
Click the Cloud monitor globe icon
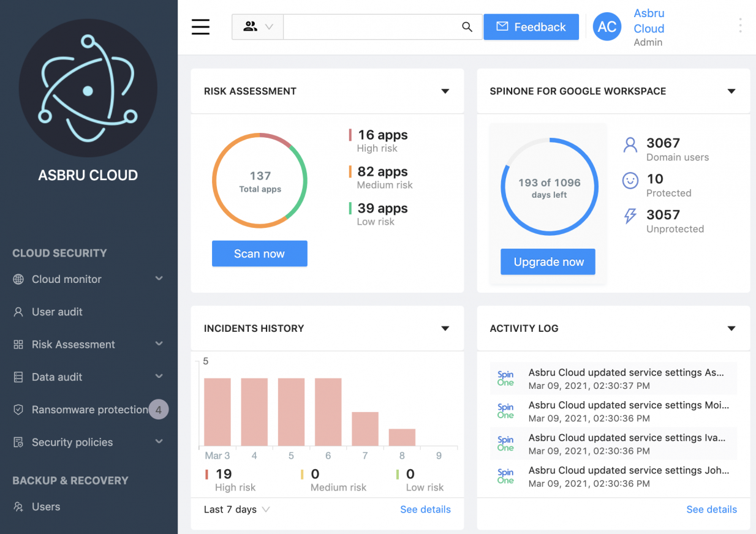[18, 279]
